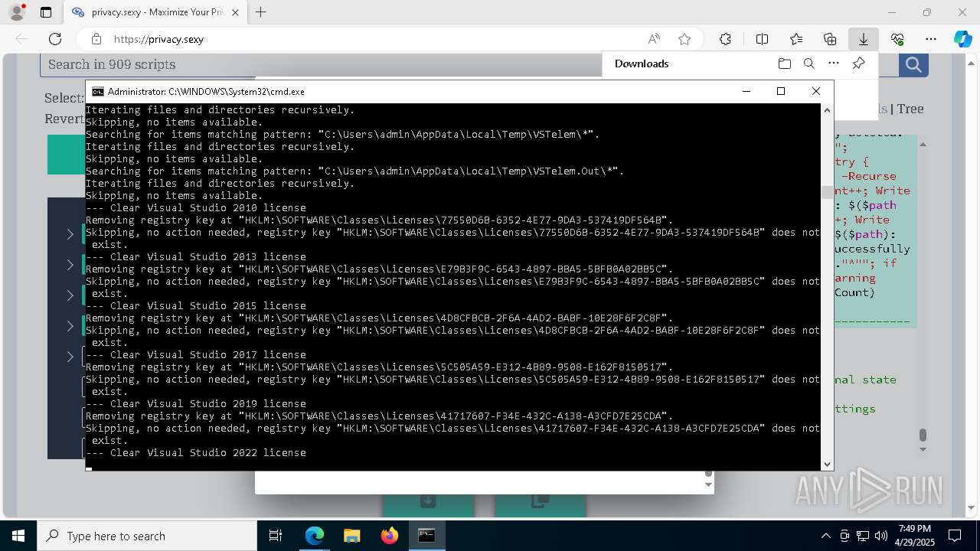
Task: Switch to the Tree view link
Action: (910, 109)
